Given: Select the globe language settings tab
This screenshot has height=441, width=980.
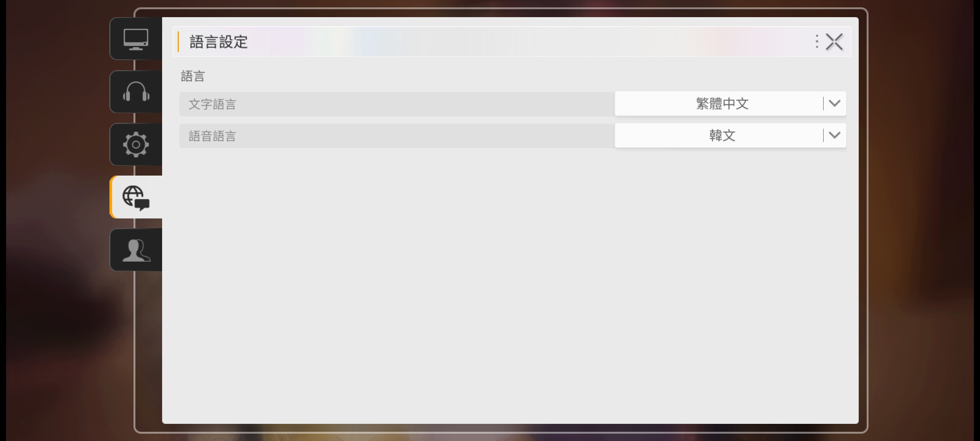Looking at the screenshot, I should click(136, 197).
